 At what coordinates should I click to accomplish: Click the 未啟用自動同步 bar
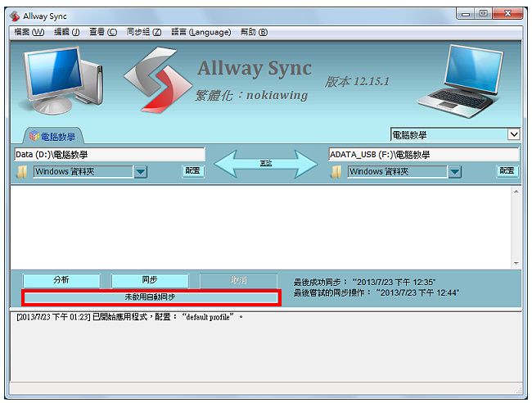(151, 297)
